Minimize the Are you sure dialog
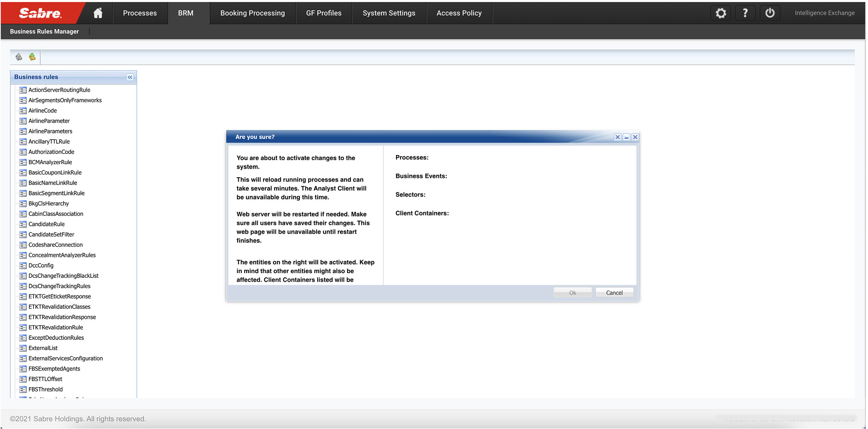The width and height of the screenshot is (868, 429). coord(626,137)
